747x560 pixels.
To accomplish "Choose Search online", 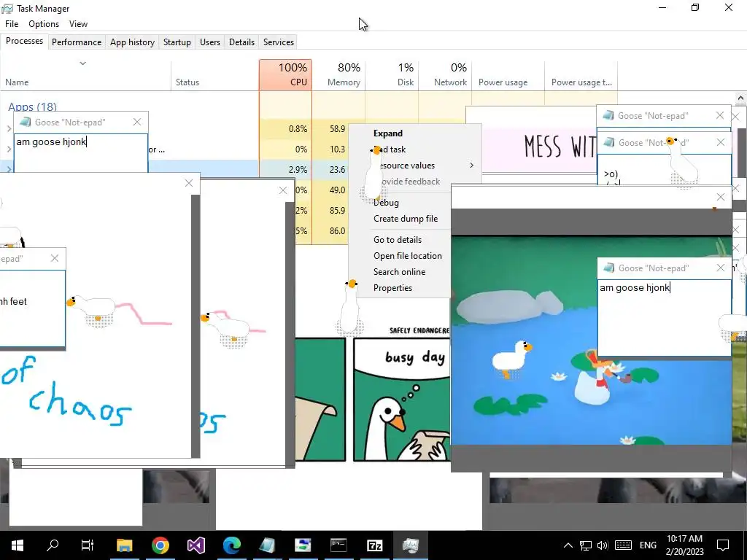I will tap(399, 272).
